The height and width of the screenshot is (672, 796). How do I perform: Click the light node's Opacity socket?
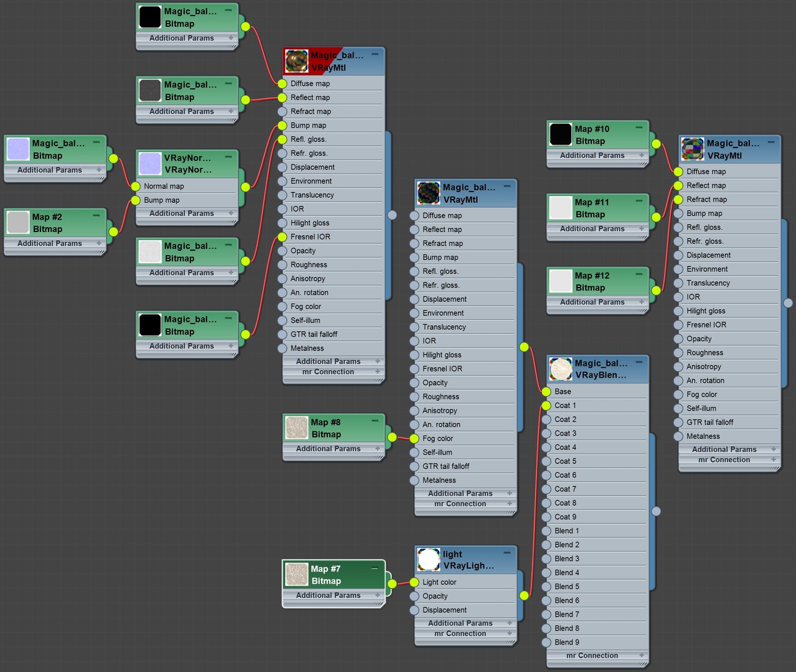click(414, 596)
